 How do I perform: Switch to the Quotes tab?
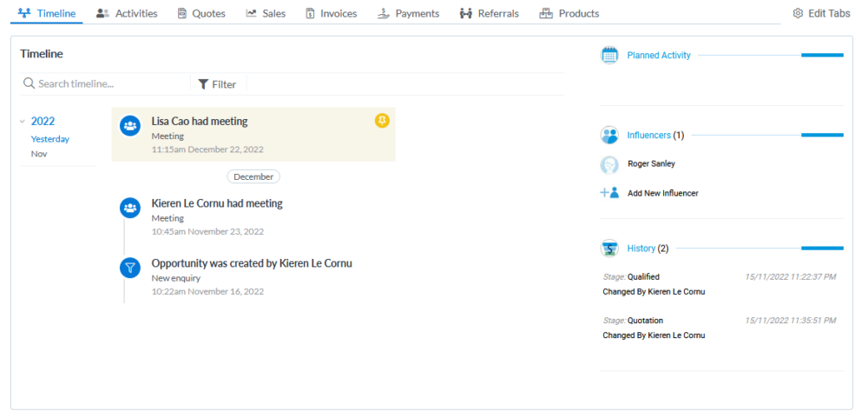(201, 13)
